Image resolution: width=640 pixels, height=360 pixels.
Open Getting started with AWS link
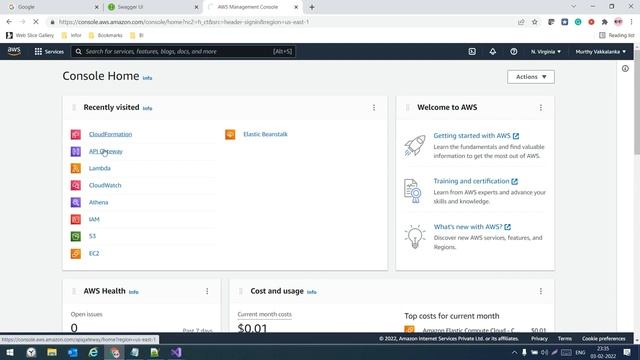(x=476, y=136)
